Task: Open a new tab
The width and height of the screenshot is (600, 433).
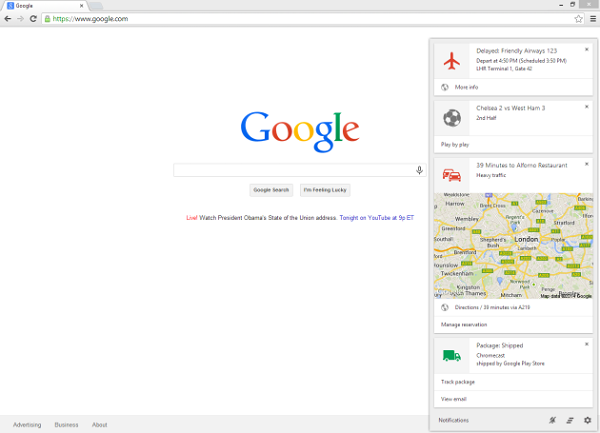Action: 96,6
